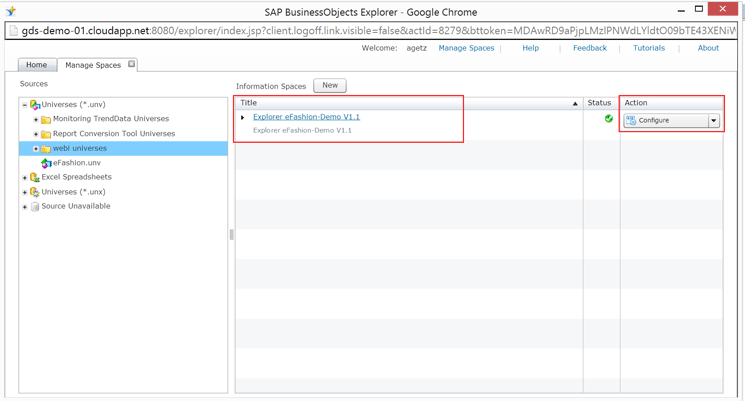The height and width of the screenshot is (401, 745).
Task: Open the Configure action dropdown arrow
Action: (x=714, y=121)
